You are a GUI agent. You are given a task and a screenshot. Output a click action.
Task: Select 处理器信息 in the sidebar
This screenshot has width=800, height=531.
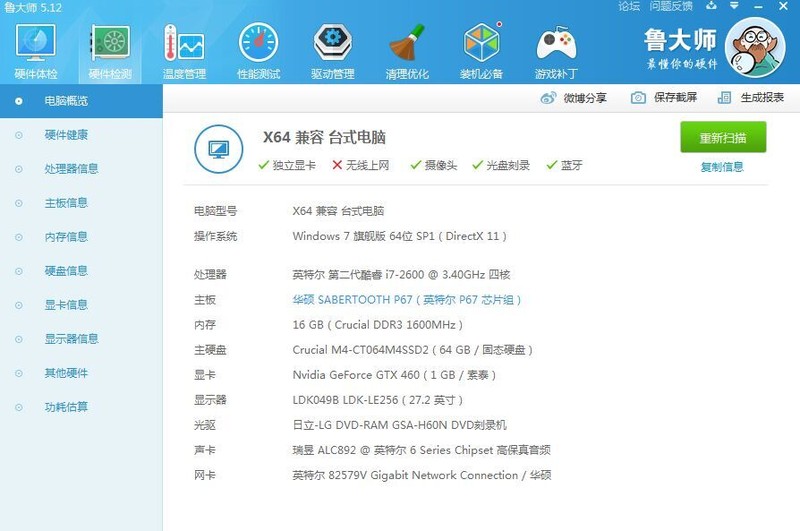(81, 169)
